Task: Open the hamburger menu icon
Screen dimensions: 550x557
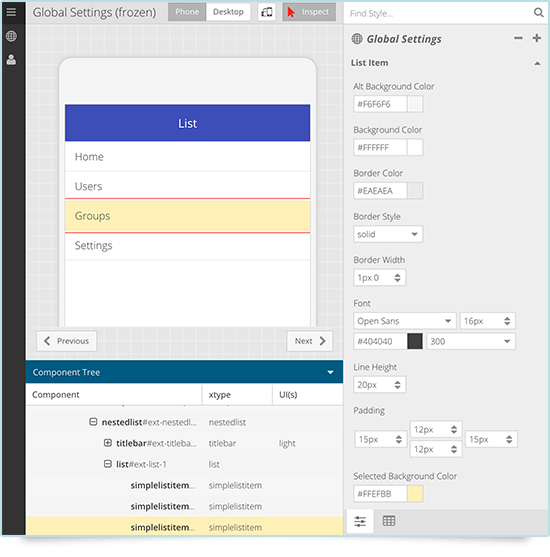Action: 11,12
